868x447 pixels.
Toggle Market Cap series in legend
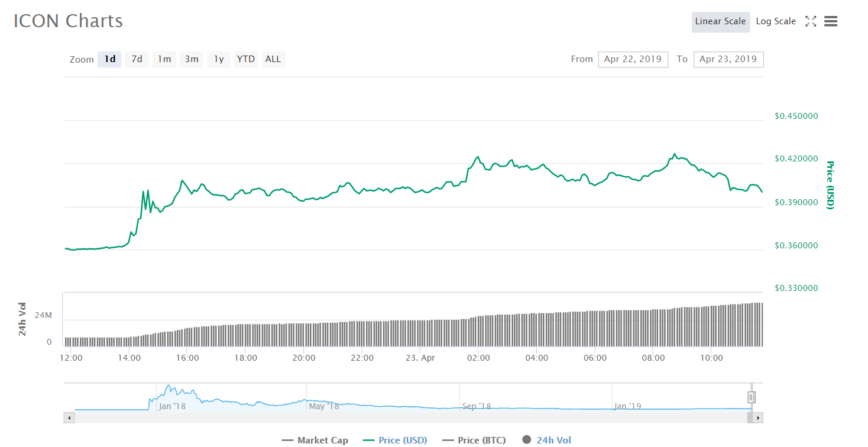click(315, 440)
